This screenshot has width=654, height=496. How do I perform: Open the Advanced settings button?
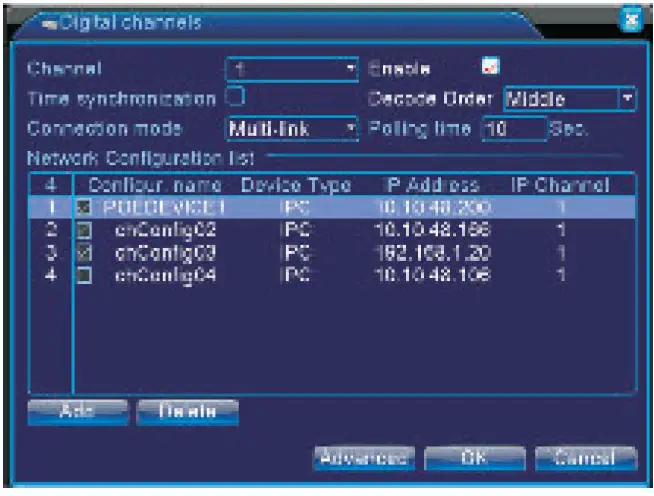pos(364,458)
